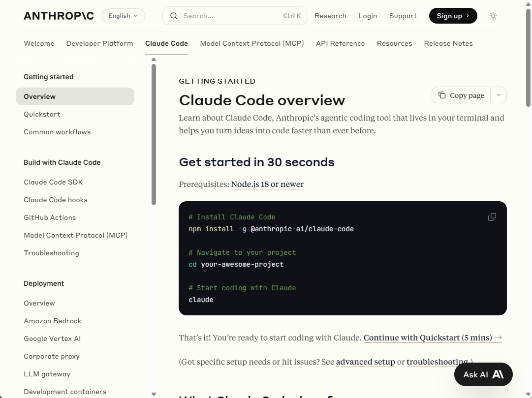The height and width of the screenshot is (398, 532).
Task: Go to the API Reference tab
Action: click(340, 43)
